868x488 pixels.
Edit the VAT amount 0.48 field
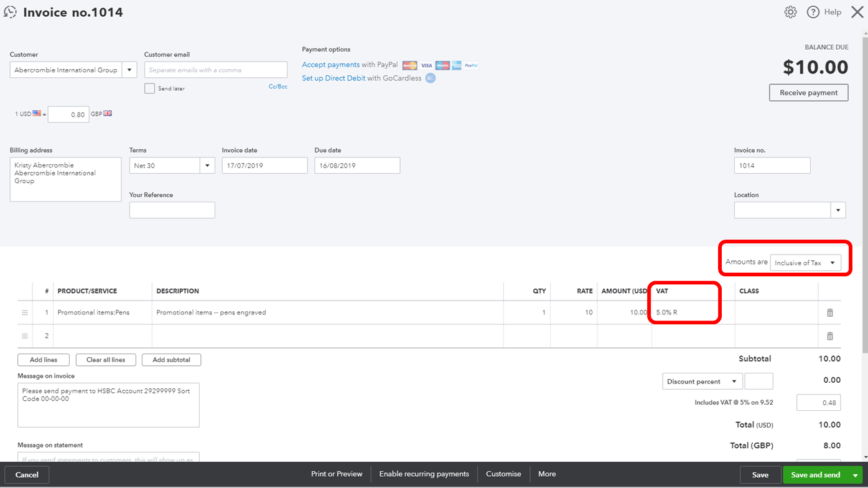[x=819, y=403]
